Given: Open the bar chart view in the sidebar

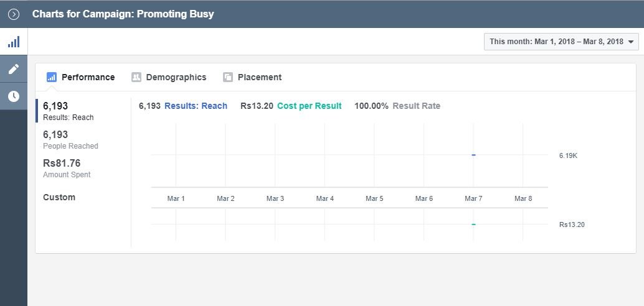Looking at the screenshot, I should (x=14, y=42).
